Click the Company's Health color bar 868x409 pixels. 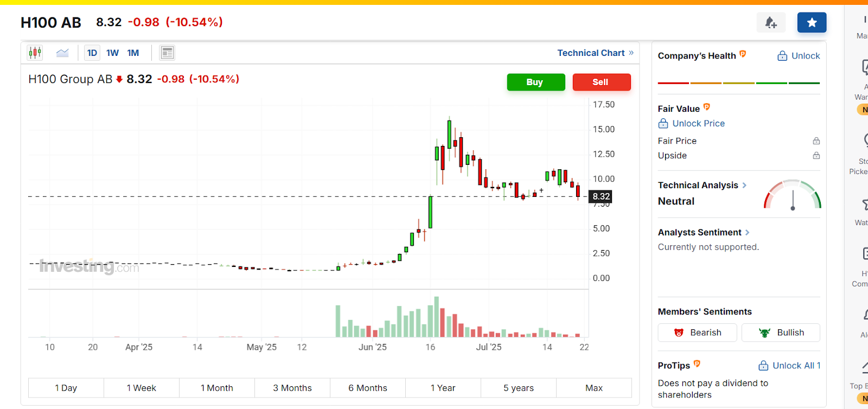click(x=739, y=83)
